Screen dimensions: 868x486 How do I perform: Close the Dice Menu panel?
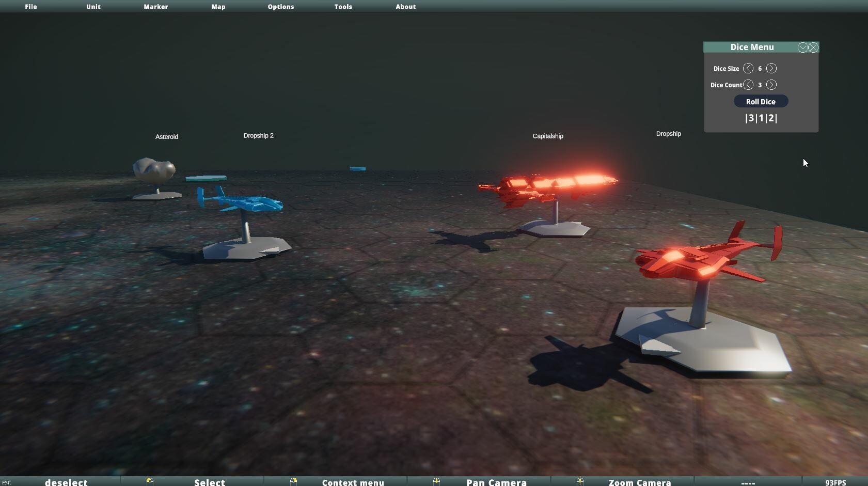coord(814,47)
